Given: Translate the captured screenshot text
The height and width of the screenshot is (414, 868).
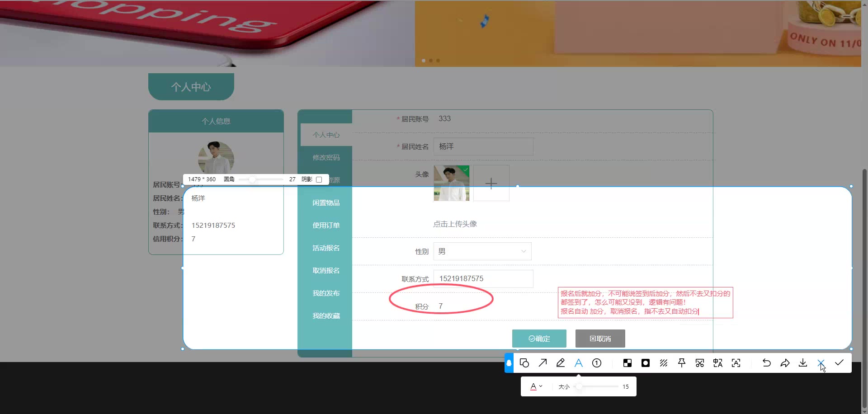Looking at the screenshot, I should pyautogui.click(x=718, y=363).
